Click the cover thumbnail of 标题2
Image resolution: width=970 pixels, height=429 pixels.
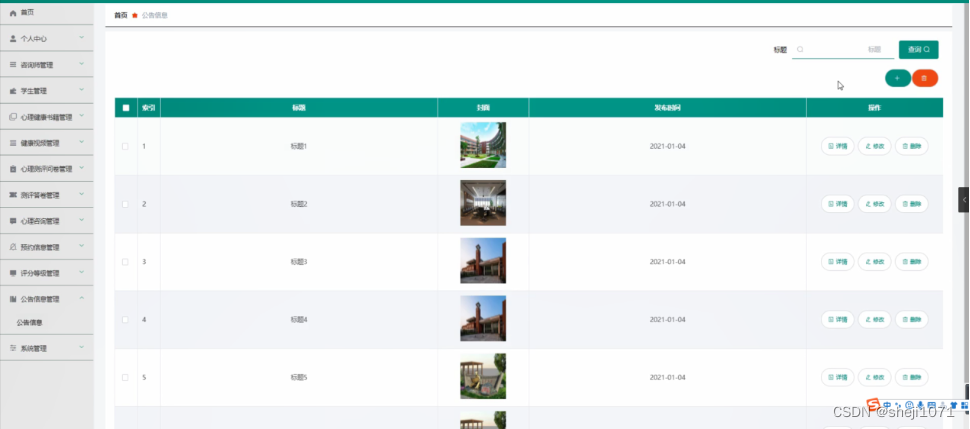[x=483, y=203]
